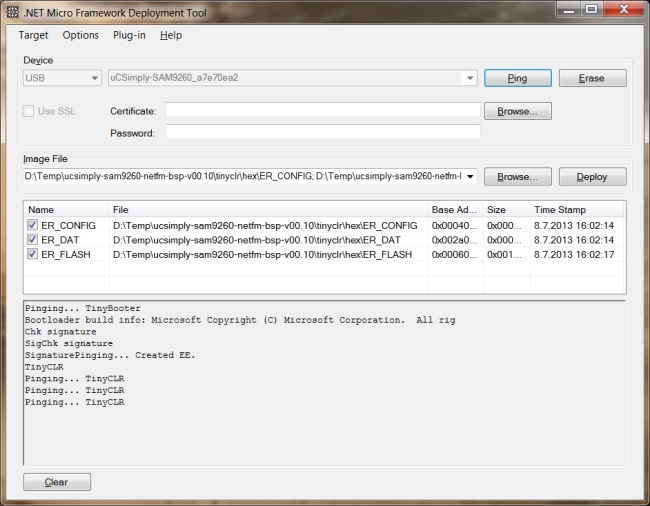This screenshot has width=650, height=506.
Task: Uncheck the ER_DAT checkbox
Action: point(32,240)
